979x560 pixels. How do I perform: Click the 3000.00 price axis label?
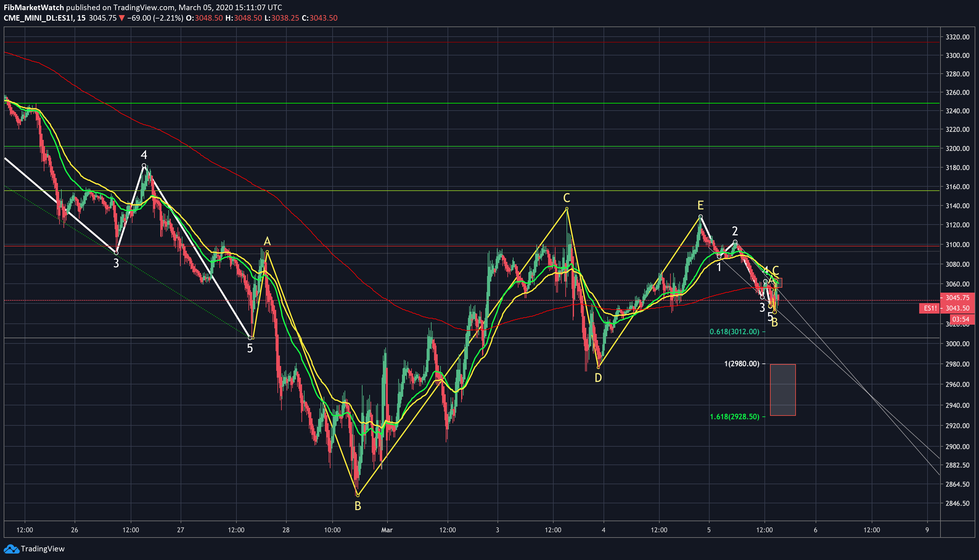point(957,344)
